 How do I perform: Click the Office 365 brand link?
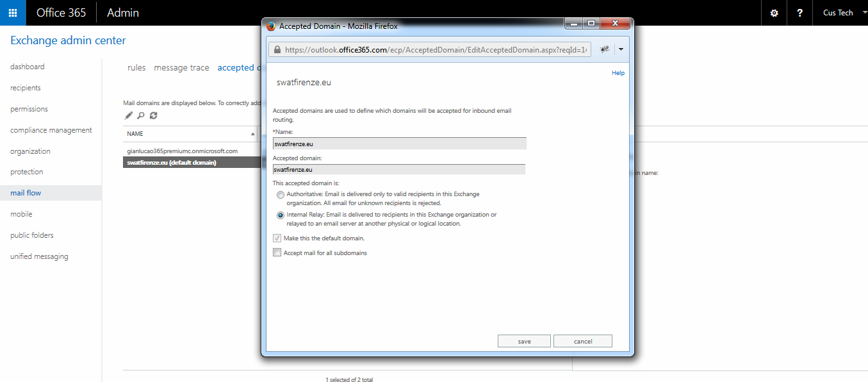point(61,13)
